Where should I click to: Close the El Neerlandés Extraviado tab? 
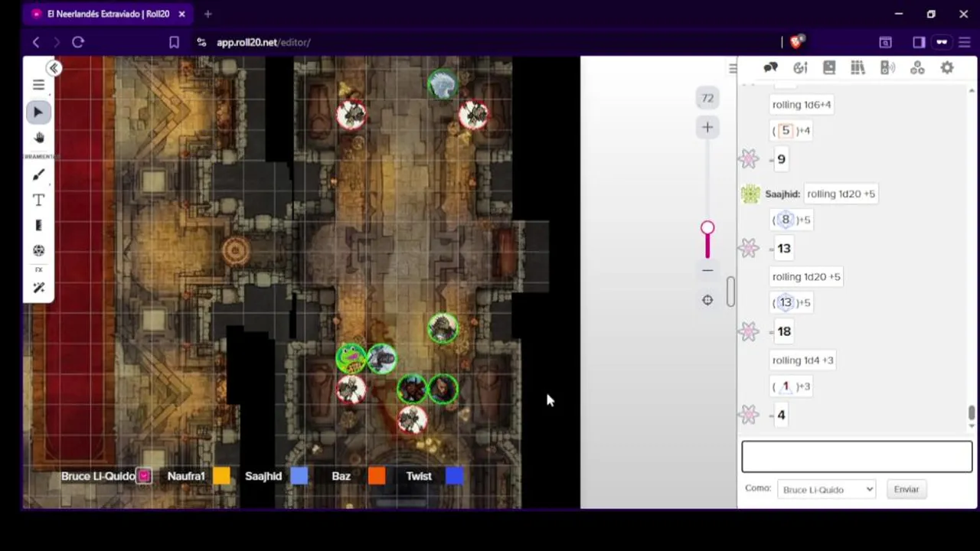(x=181, y=14)
